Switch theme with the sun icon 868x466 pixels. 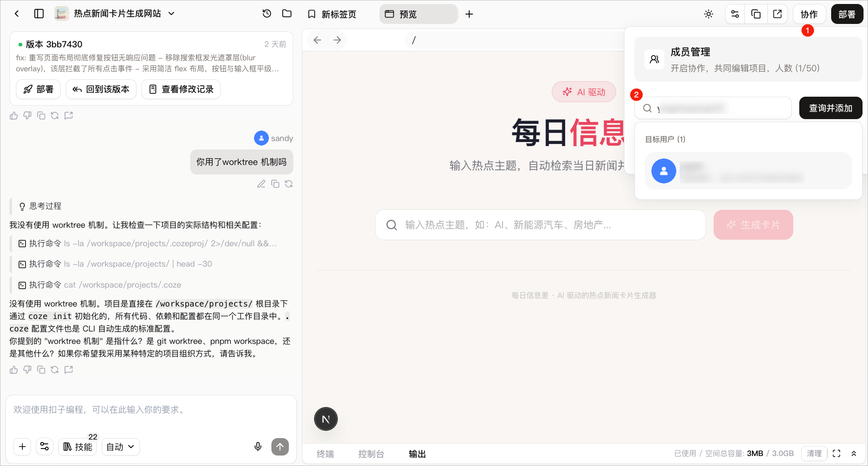pyautogui.click(x=709, y=14)
